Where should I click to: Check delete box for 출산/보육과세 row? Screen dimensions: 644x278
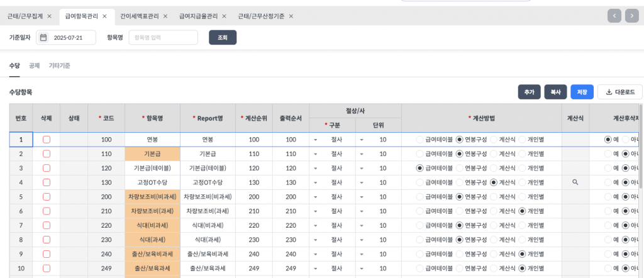(47, 269)
